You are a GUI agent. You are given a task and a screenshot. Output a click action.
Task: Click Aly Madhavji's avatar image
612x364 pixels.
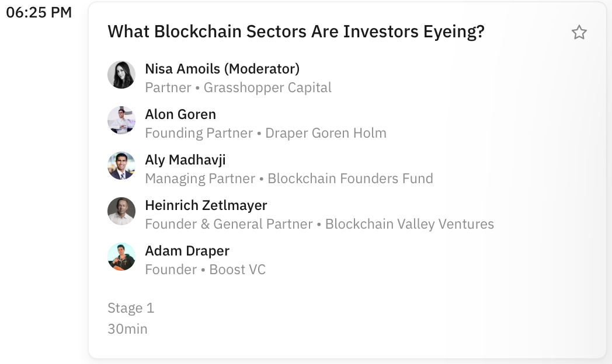click(x=121, y=166)
